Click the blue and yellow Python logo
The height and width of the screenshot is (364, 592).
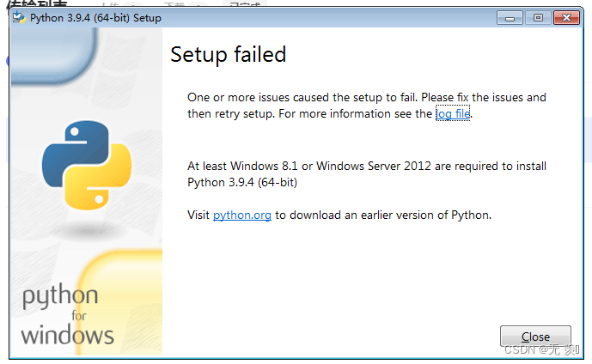87,165
